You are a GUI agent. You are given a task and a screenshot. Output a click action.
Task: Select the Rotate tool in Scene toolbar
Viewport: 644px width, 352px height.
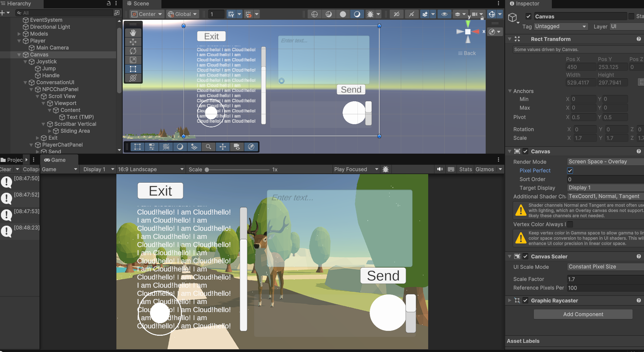pos(133,51)
